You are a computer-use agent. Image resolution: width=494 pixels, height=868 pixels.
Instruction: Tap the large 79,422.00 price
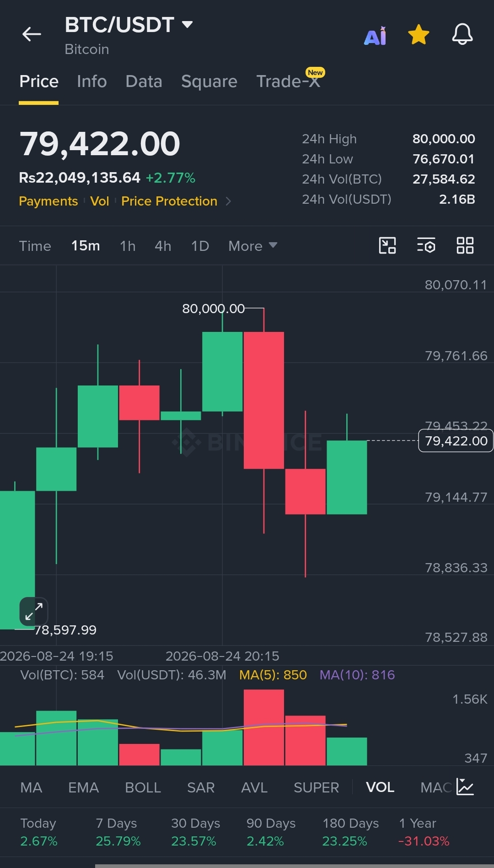100,144
